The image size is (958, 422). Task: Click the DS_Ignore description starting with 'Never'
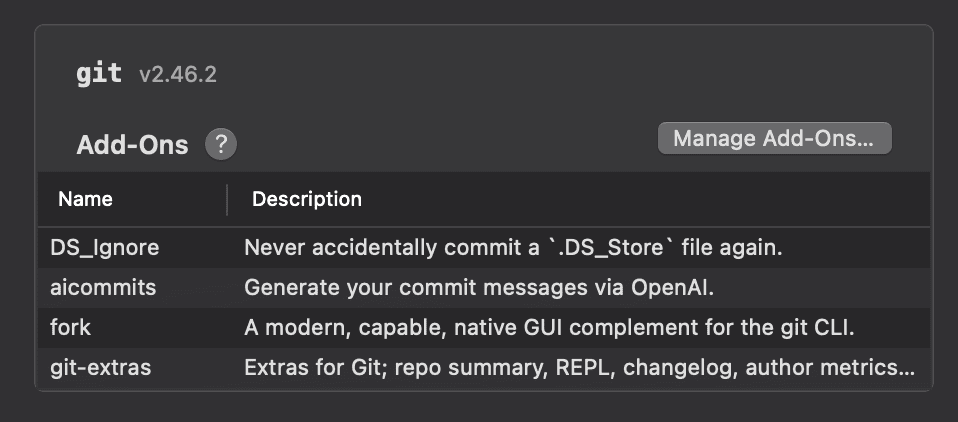click(513, 247)
